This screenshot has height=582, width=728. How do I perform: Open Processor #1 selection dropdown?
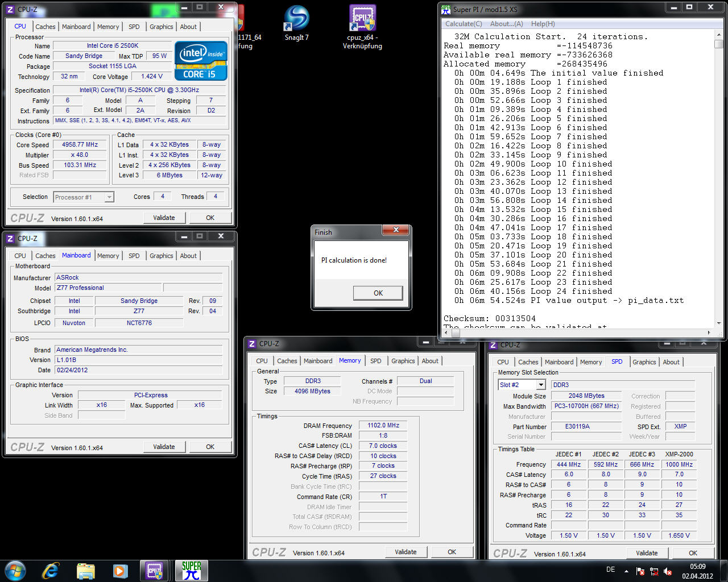click(x=84, y=197)
